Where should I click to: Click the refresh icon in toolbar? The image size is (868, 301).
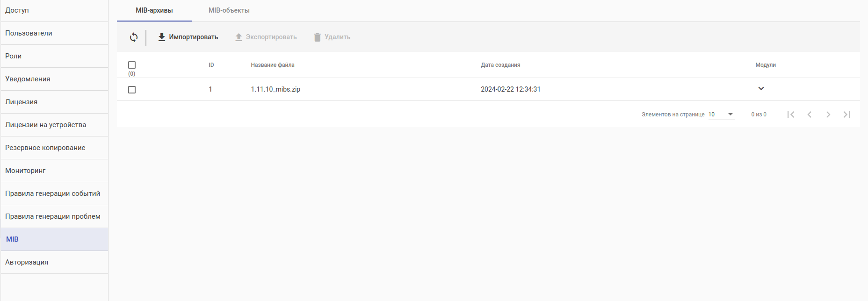pyautogui.click(x=134, y=37)
